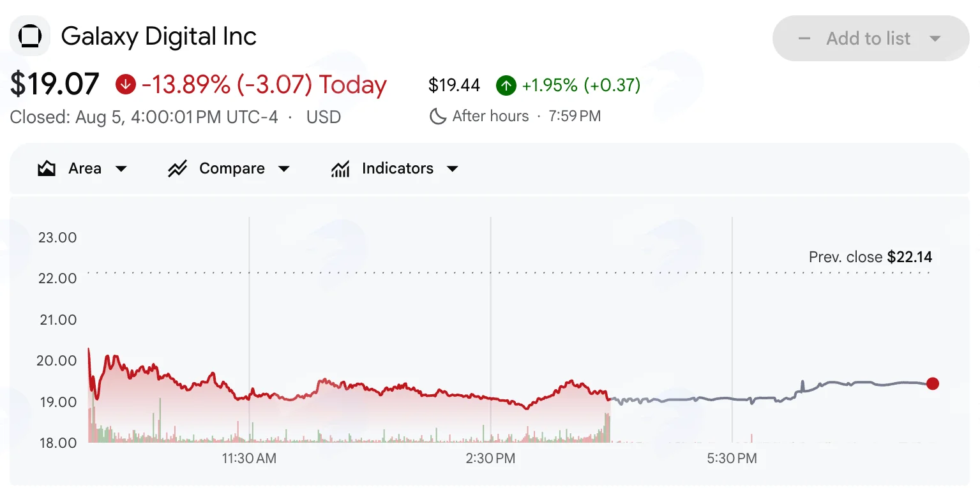This screenshot has width=980, height=488.
Task: Open the Indicators menu label
Action: tap(398, 168)
